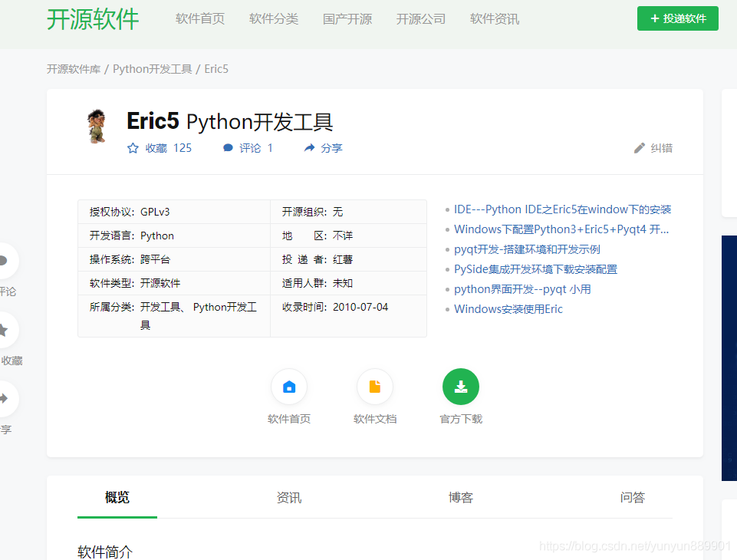Switch to the 博客 tab
737x560 pixels.
pyautogui.click(x=461, y=497)
